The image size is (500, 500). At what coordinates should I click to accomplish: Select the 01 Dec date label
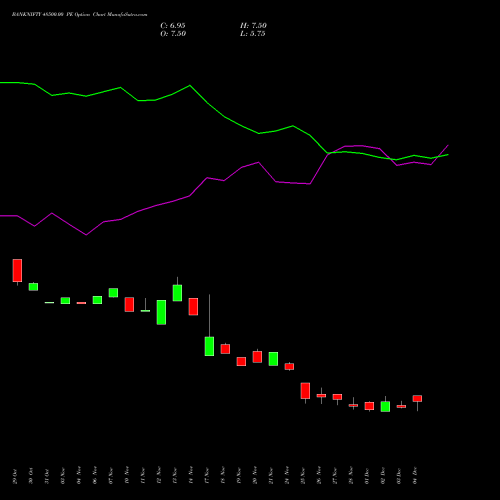tap(367, 476)
